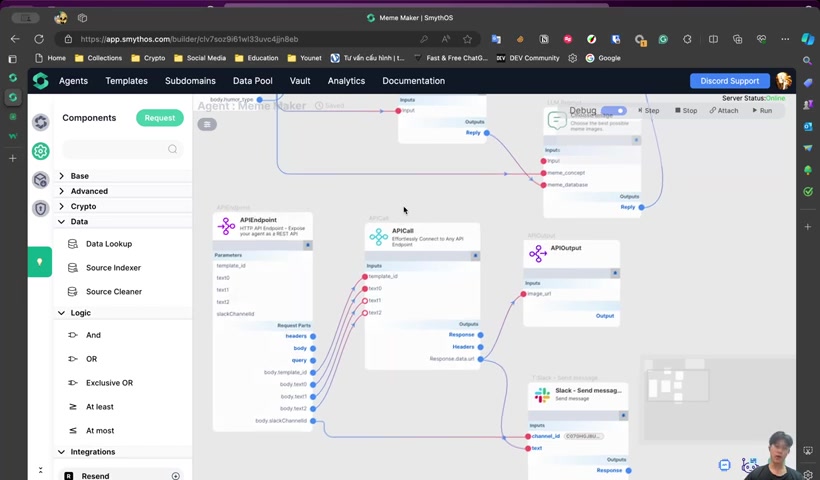Click the APIOutput node icon
820x480 pixels.
pyautogui.click(x=538, y=254)
